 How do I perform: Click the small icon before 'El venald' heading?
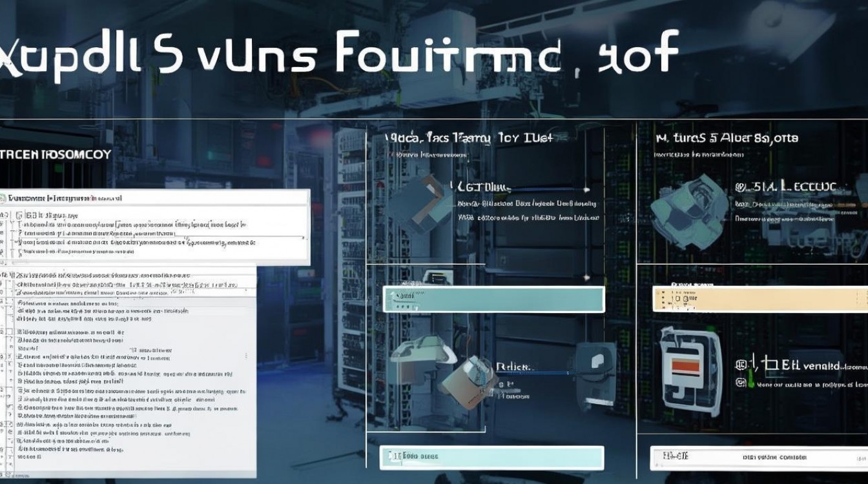pos(741,366)
